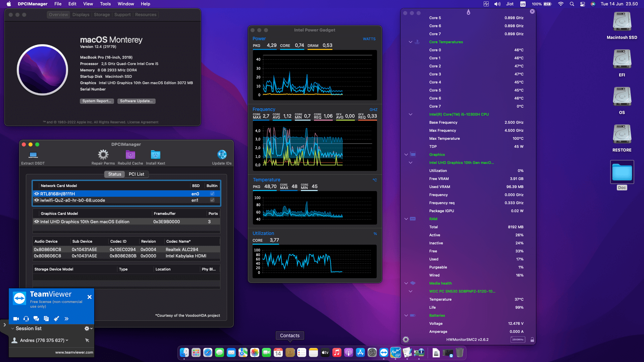Select the Status tab in DPCIManager

click(x=115, y=174)
